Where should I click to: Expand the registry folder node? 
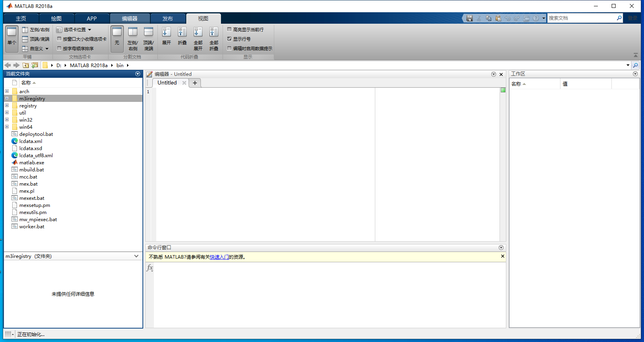[x=7, y=105]
